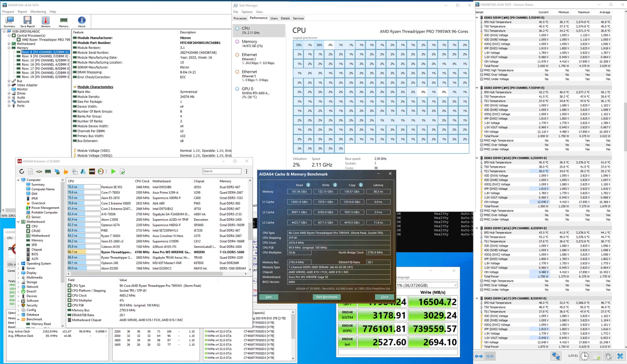The height and width of the screenshot is (364, 627).
Task: Switch to the Processes tab in Task Manager
Action: 240,18
